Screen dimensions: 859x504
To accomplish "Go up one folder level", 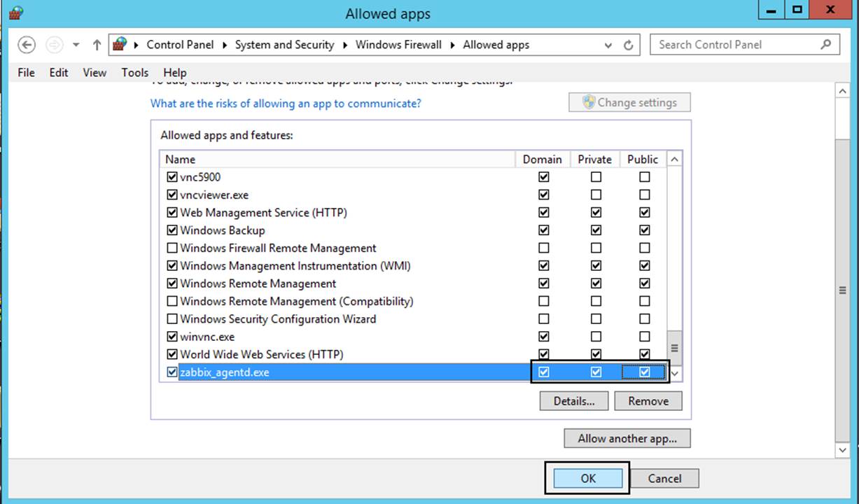I will (97, 45).
